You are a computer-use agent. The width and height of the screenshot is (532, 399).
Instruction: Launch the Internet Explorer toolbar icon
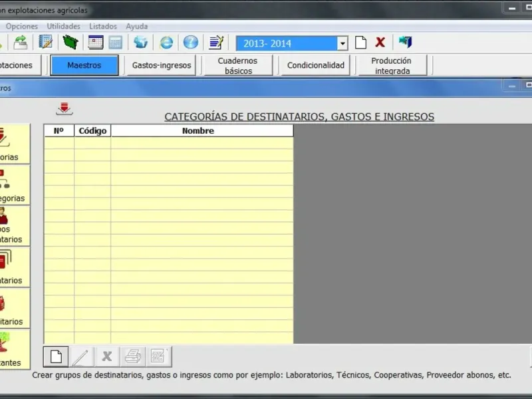point(166,43)
